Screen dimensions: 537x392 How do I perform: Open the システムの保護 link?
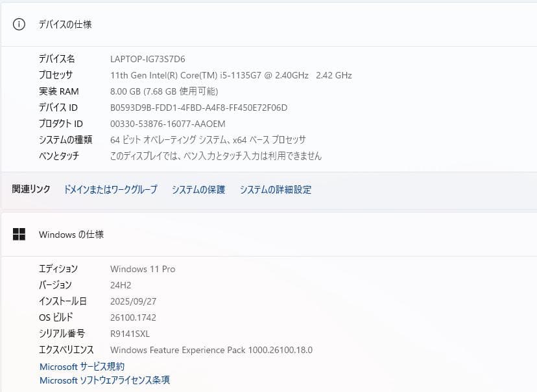(197, 190)
